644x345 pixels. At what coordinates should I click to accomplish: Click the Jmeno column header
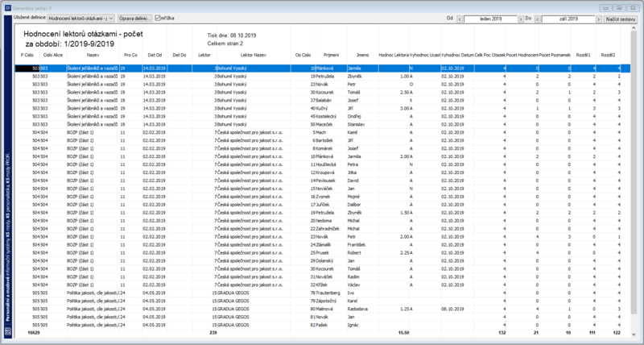[x=363, y=55]
